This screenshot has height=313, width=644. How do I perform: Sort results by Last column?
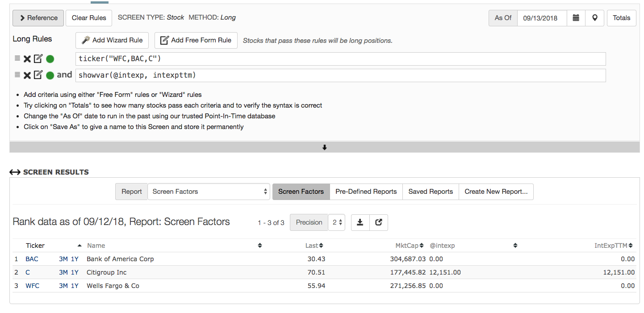314,246
